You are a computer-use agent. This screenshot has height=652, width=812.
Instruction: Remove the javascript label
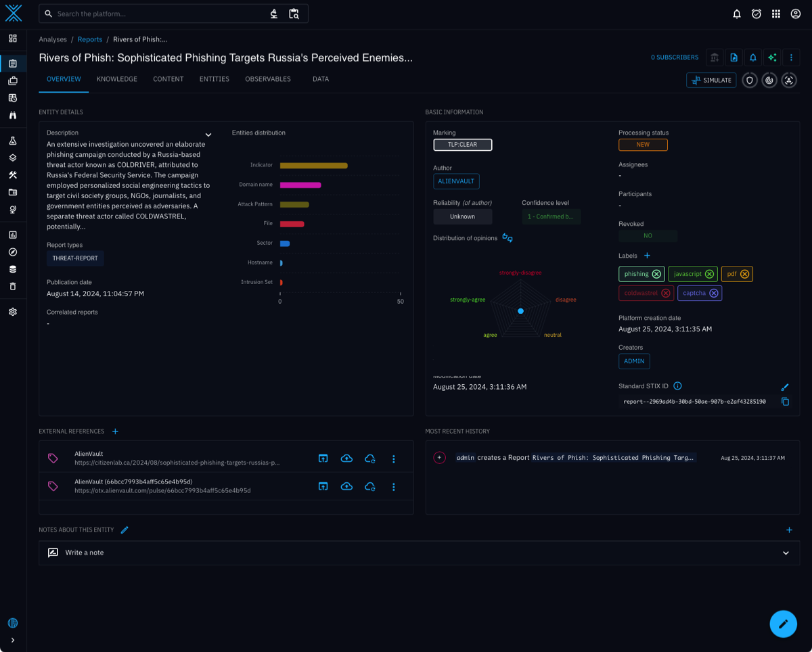point(709,274)
